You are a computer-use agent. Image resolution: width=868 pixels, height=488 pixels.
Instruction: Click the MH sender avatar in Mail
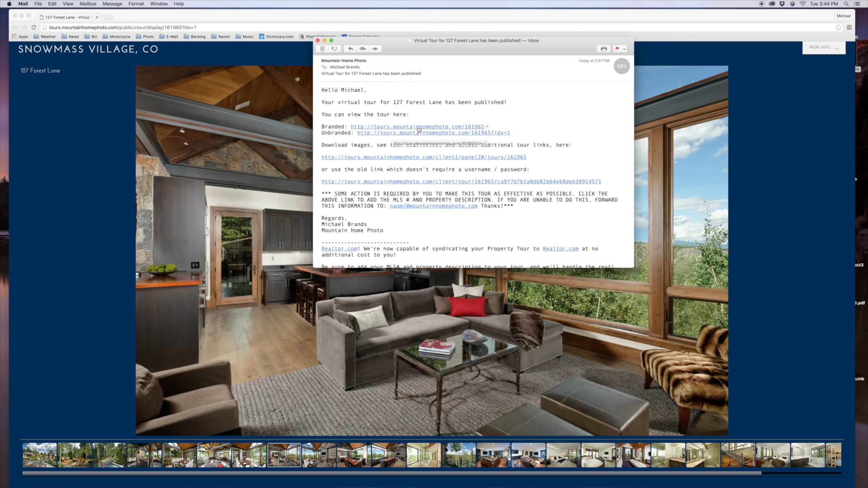tap(622, 66)
